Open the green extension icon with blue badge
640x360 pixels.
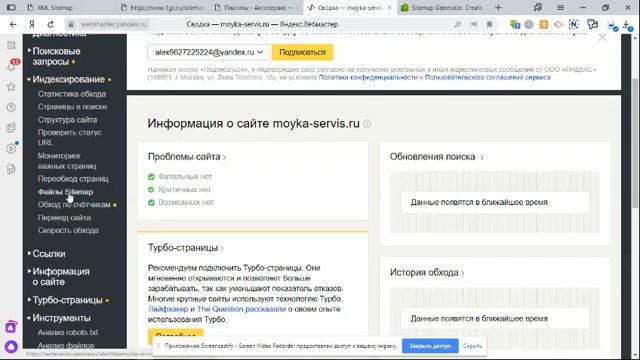pos(515,24)
